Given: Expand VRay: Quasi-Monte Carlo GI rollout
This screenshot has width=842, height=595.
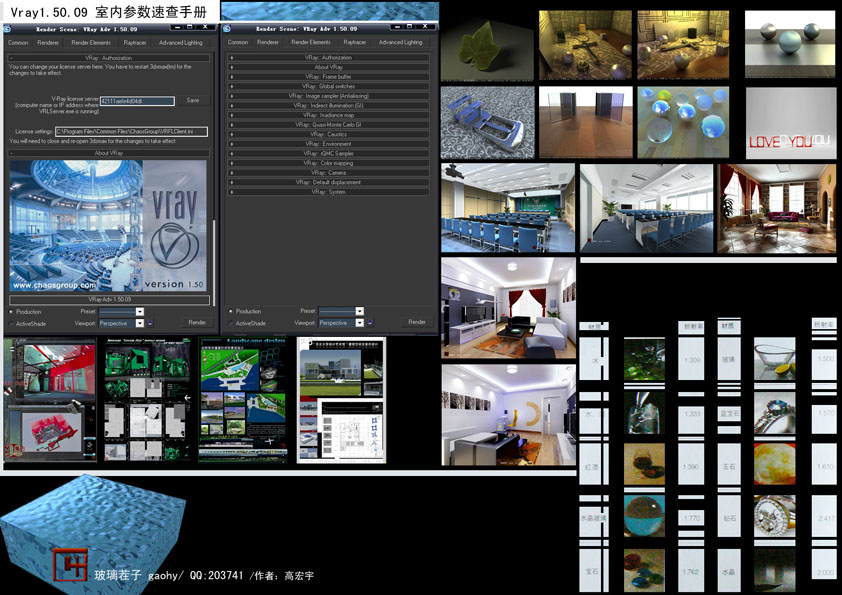Looking at the screenshot, I should point(329,125).
